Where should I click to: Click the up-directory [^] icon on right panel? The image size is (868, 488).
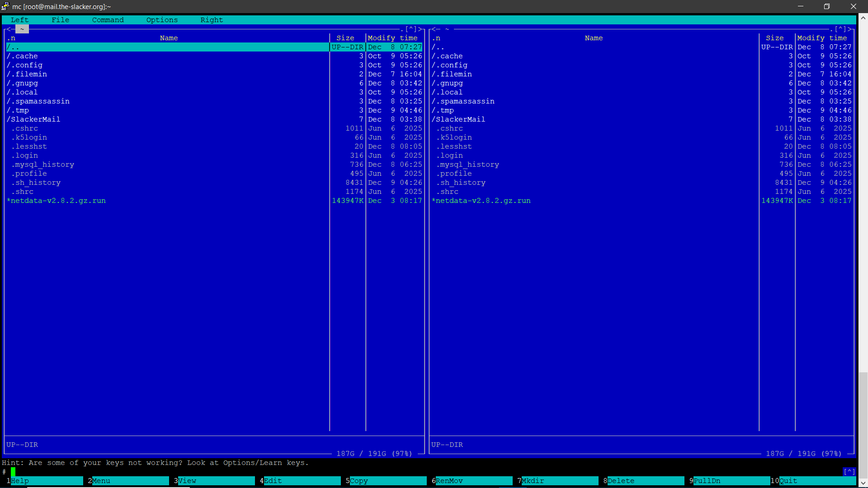click(840, 29)
